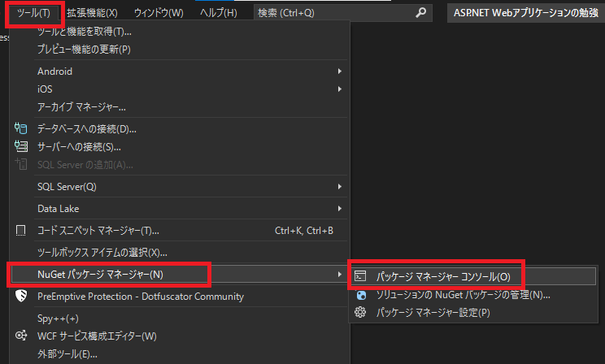The height and width of the screenshot is (364, 605).
Task: Click the Ctrl+K, Ctrl+B shortcut text
Action: [304, 231]
